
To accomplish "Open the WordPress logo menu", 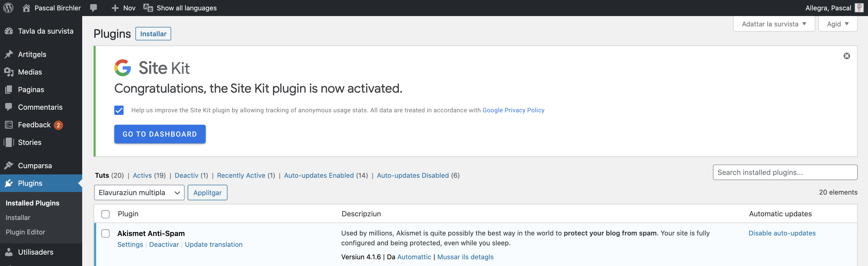I will click(x=9, y=8).
